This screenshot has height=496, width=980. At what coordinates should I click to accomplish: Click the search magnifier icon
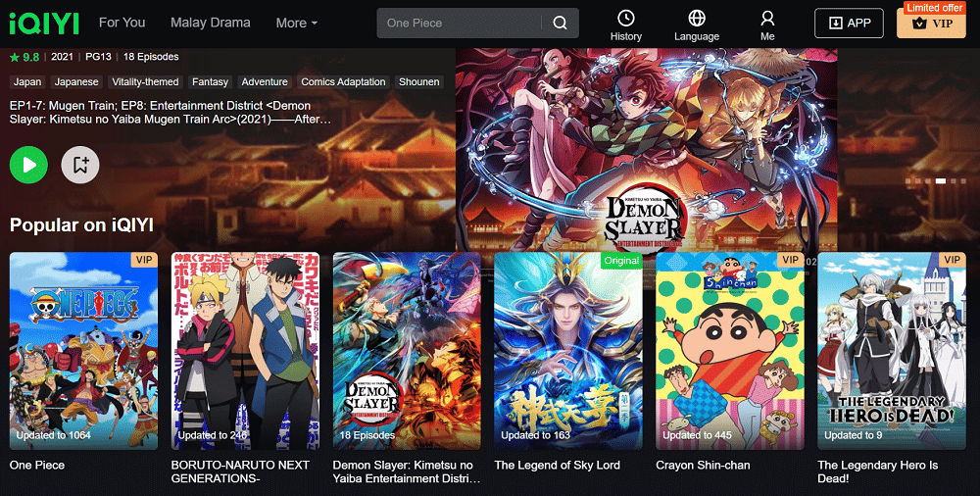pyautogui.click(x=560, y=23)
